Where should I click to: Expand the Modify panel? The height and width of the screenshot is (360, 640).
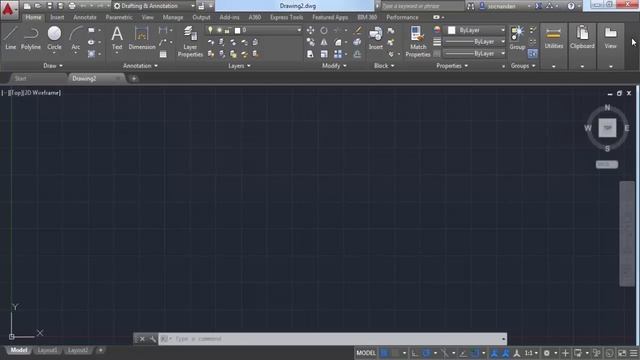coord(334,66)
